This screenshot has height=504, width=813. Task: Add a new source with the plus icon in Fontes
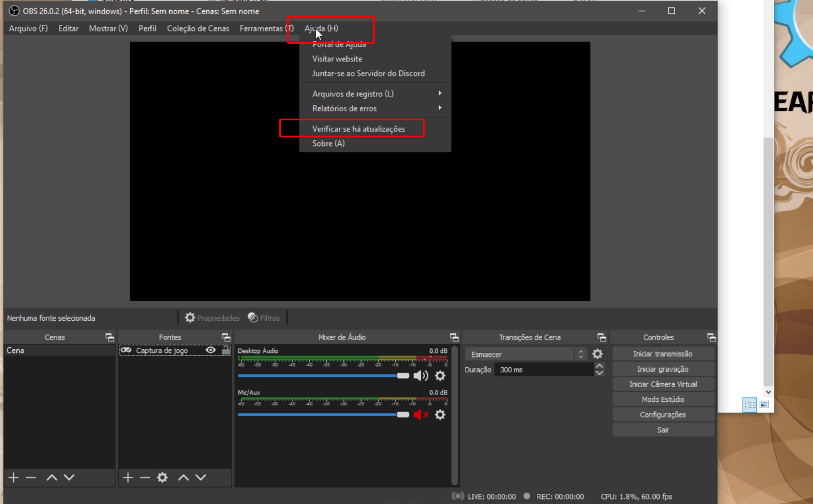(128, 478)
